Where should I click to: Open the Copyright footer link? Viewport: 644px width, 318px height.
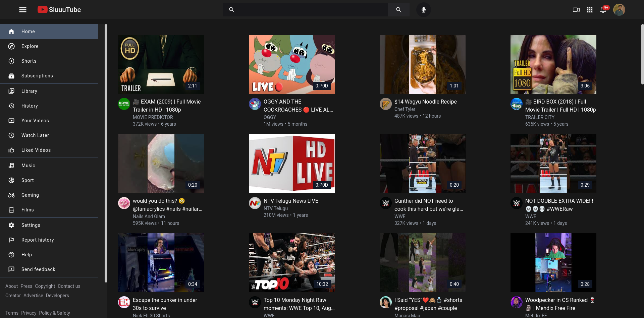pos(45,286)
